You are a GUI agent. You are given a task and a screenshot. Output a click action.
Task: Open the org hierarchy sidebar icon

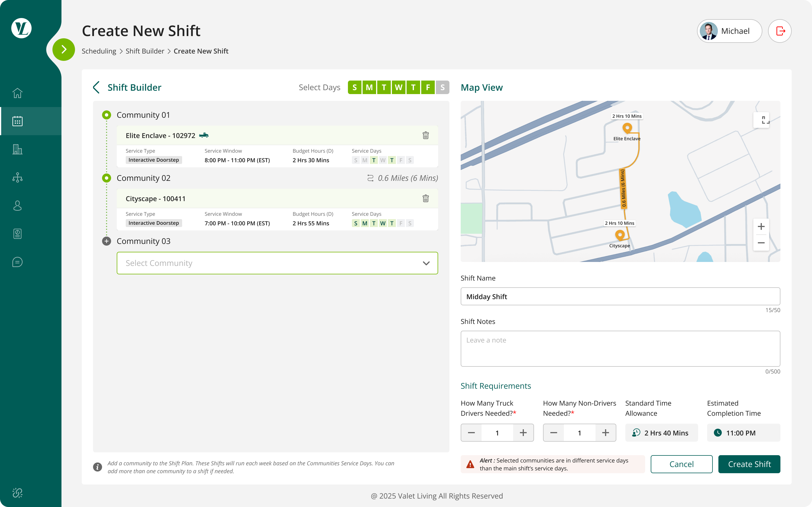click(17, 177)
